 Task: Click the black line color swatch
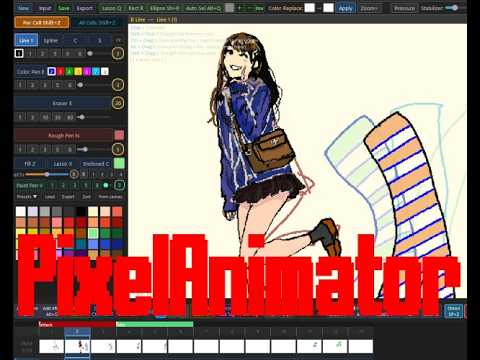[x=19, y=53]
